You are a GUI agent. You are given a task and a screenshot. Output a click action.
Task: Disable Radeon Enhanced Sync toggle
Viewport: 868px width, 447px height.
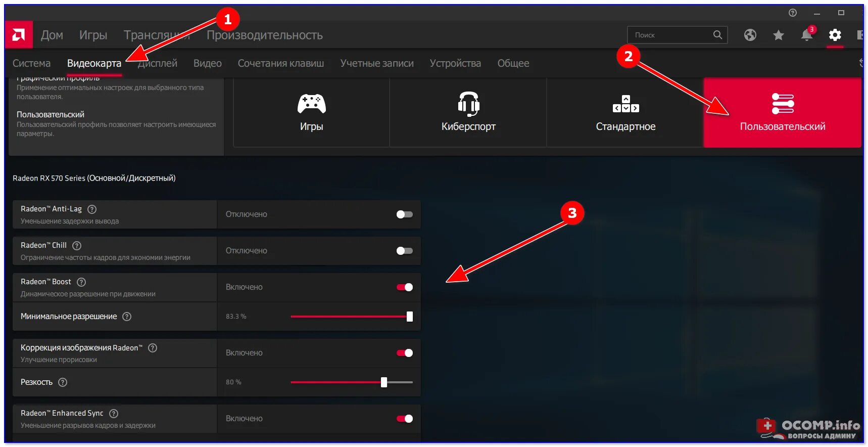(x=405, y=419)
